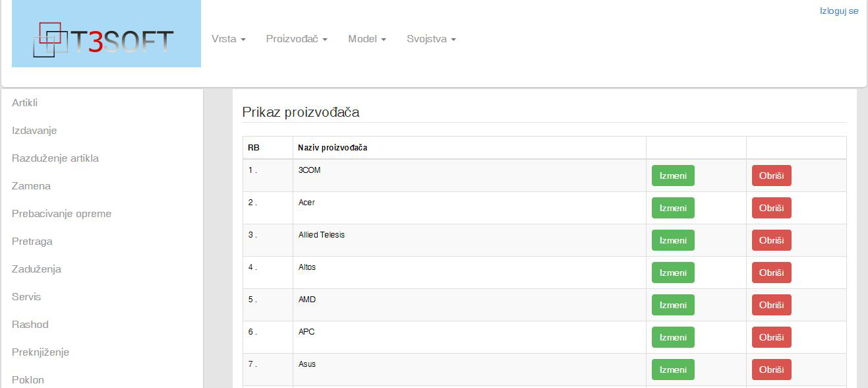Image resolution: width=868 pixels, height=388 pixels.
Task: Click Obriši button for Asus
Action: [772, 370]
